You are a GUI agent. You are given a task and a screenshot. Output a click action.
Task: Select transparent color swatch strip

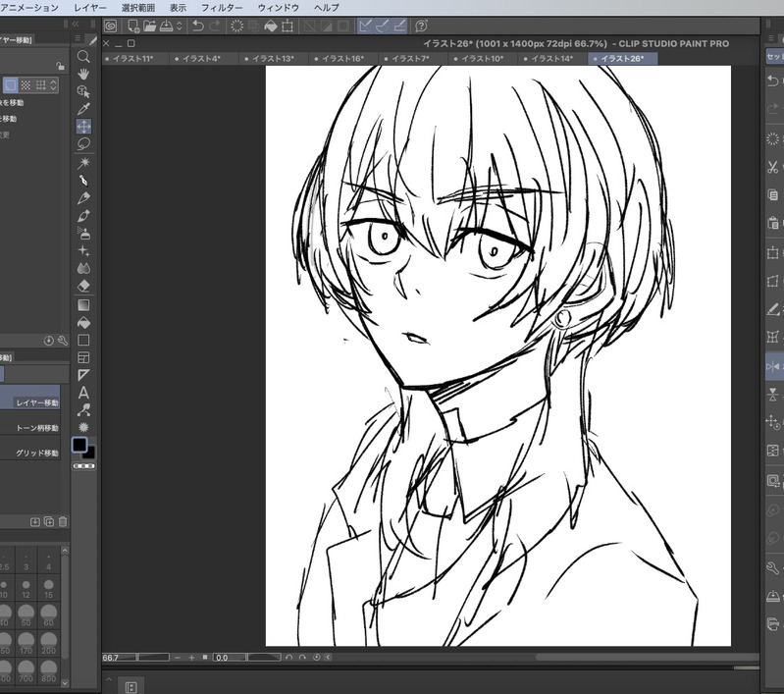click(x=84, y=466)
